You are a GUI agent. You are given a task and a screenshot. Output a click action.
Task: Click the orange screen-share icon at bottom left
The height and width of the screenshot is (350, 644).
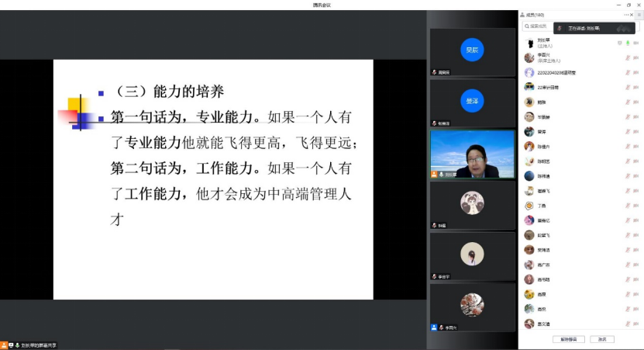[4, 345]
